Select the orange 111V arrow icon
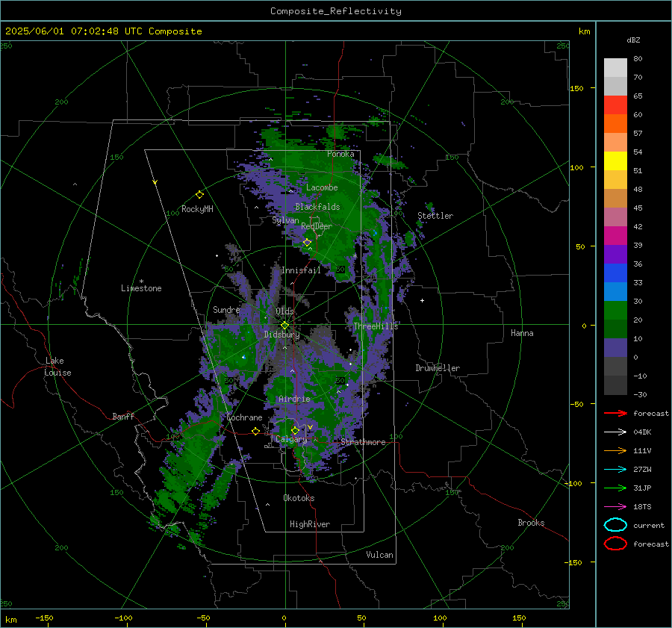Image resolution: width=672 pixels, height=628 pixels. 615,450
